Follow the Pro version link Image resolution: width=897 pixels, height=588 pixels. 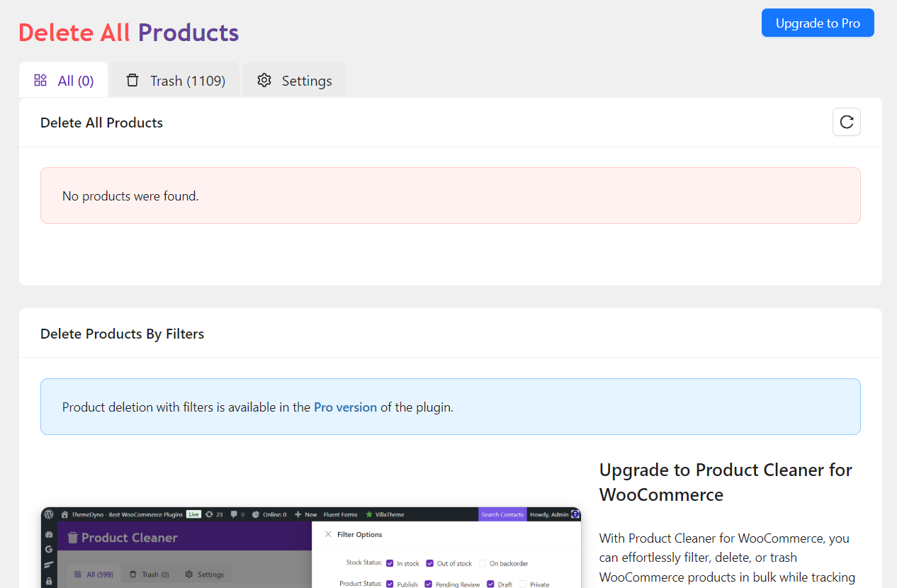pyautogui.click(x=345, y=407)
